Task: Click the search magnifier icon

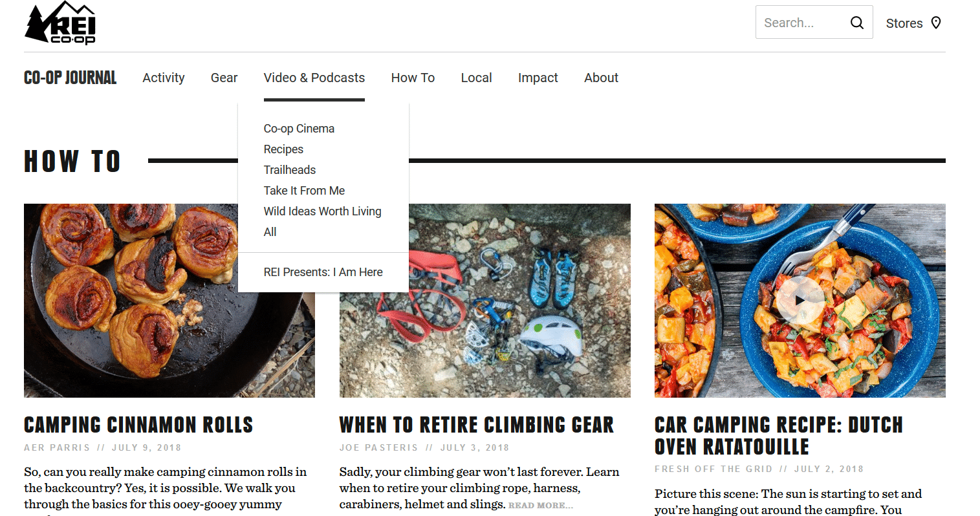Action: point(856,23)
